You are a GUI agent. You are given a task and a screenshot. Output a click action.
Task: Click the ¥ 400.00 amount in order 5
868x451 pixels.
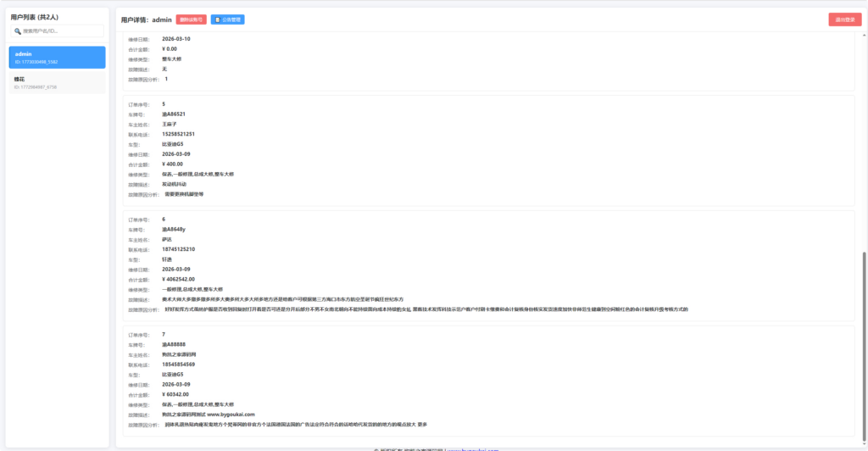(172, 164)
